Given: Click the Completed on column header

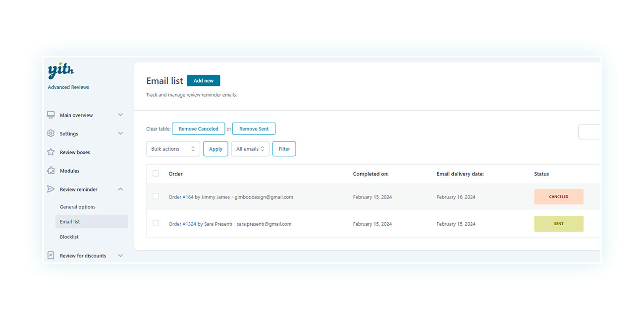Looking at the screenshot, I should click(x=371, y=174).
